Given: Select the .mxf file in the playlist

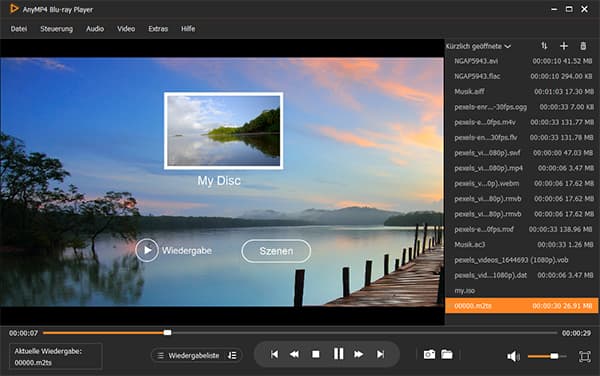Looking at the screenshot, I should 522,230.
